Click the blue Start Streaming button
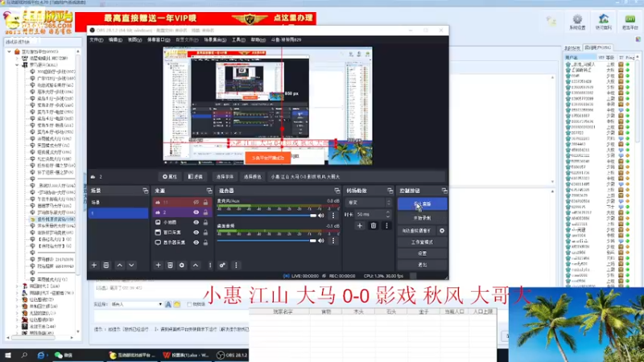 tap(422, 204)
